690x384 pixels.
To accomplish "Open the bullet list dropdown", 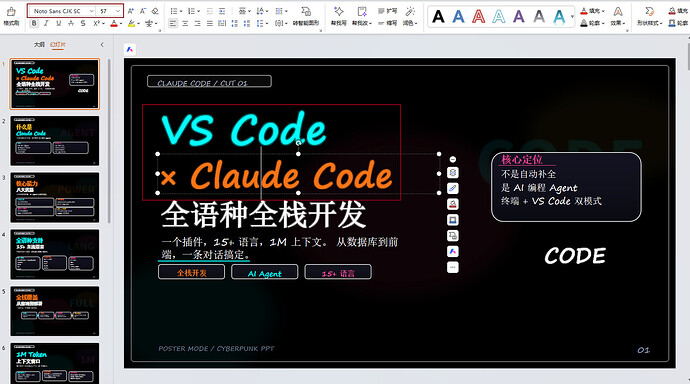I will (x=180, y=11).
